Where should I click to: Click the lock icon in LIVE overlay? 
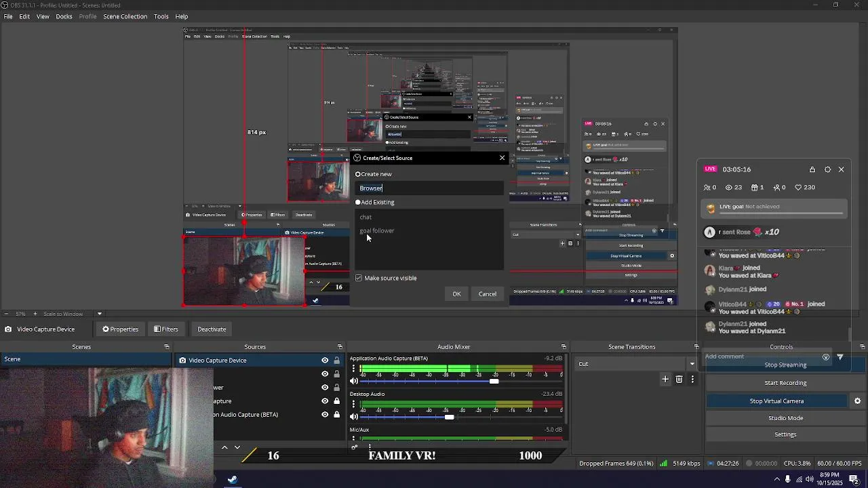(x=812, y=169)
